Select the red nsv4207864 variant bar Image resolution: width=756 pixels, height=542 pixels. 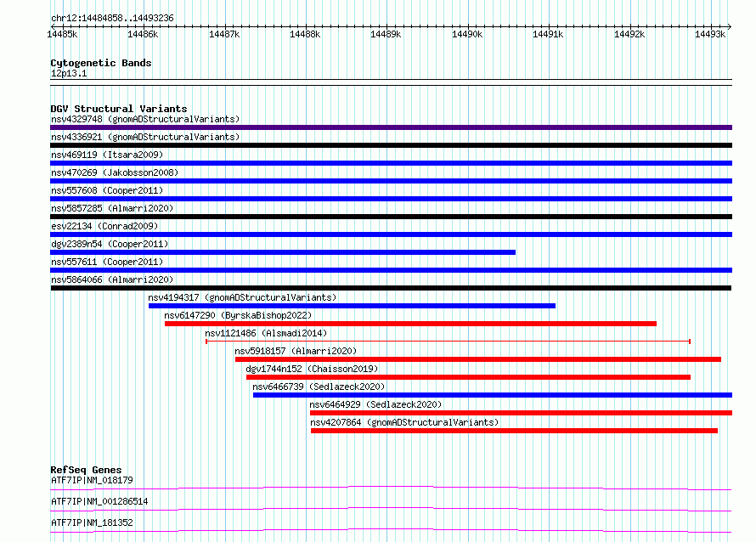coord(515,431)
